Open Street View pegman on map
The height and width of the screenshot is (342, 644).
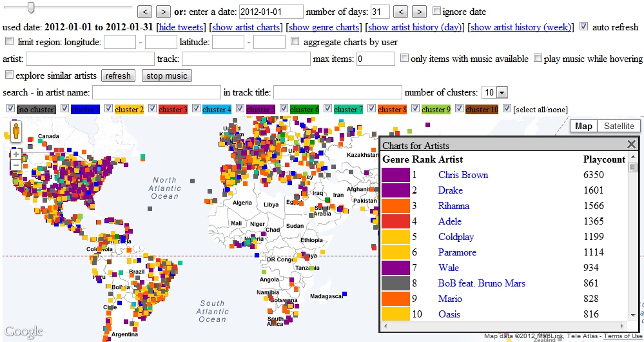[x=15, y=131]
